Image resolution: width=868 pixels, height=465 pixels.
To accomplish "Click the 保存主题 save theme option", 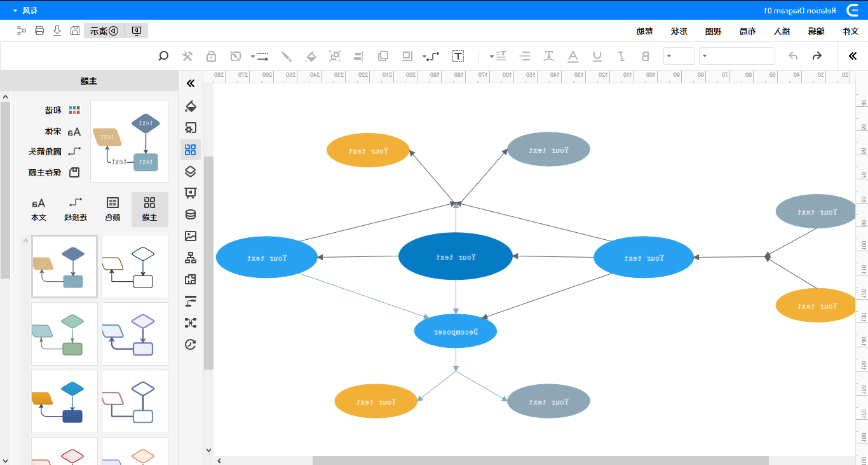I will pyautogui.click(x=55, y=172).
